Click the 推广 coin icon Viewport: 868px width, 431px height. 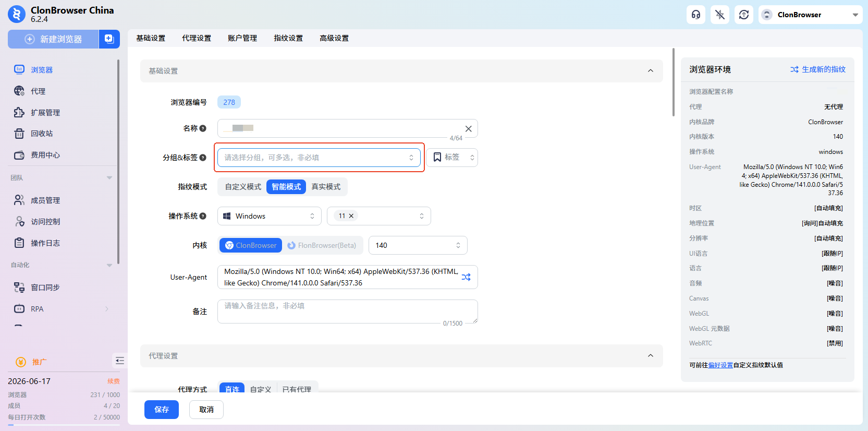click(21, 362)
